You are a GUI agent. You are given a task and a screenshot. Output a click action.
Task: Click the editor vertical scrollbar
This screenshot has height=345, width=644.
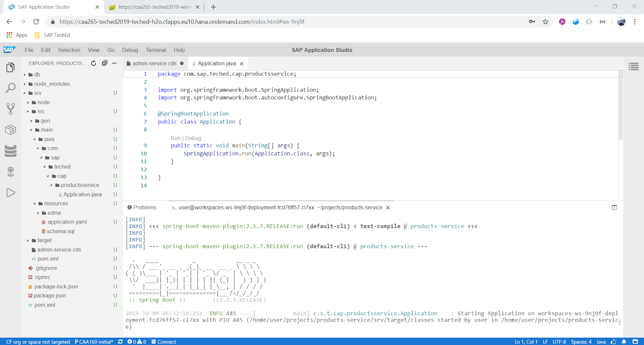(620, 105)
